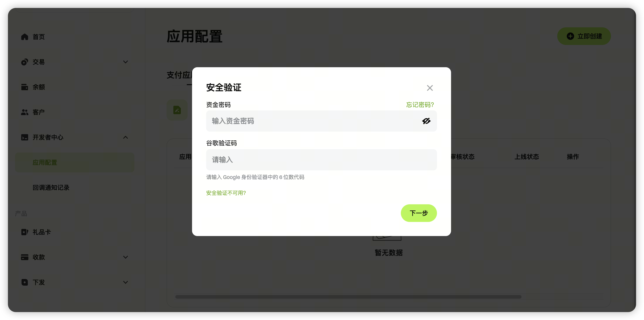Click the green document edit icon
Viewport: 644px width, 320px height.
tap(177, 110)
